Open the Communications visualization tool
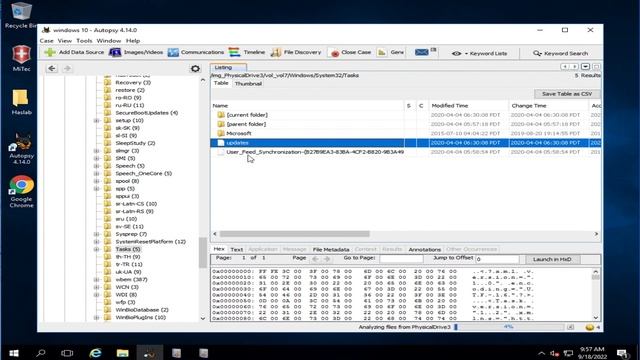The height and width of the screenshot is (360, 640). pyautogui.click(x=196, y=52)
